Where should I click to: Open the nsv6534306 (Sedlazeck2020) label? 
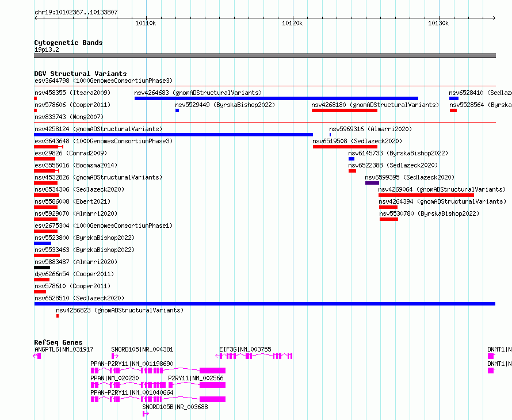coord(79,189)
